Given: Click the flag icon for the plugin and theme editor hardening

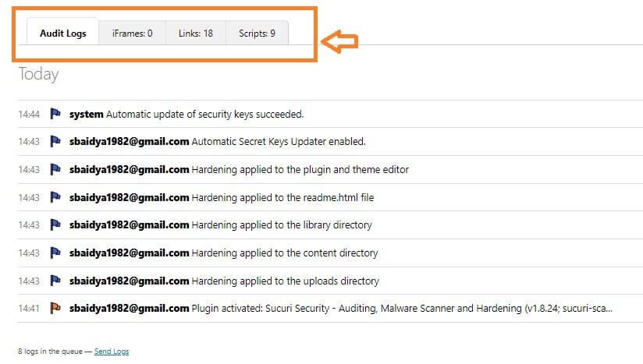Looking at the screenshot, I should click(x=55, y=169).
